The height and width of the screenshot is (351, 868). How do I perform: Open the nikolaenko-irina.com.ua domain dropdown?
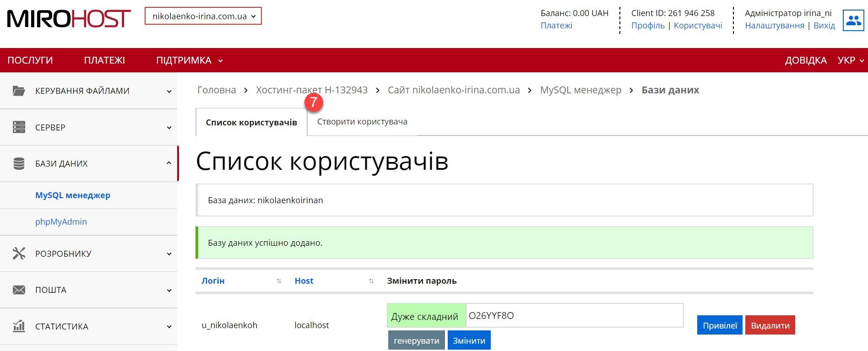203,16
